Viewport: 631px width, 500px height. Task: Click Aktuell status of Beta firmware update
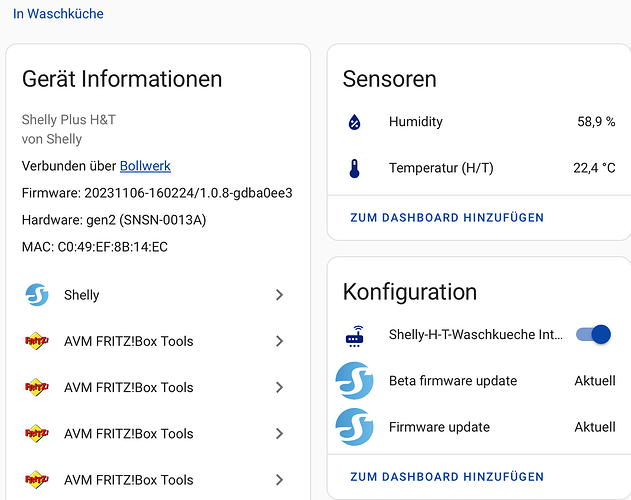pos(595,381)
